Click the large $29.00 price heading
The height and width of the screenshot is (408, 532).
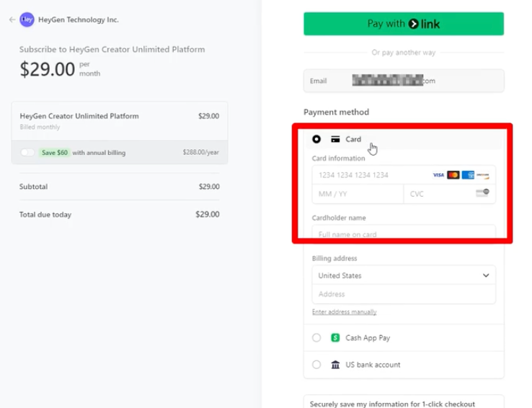pyautogui.click(x=47, y=69)
